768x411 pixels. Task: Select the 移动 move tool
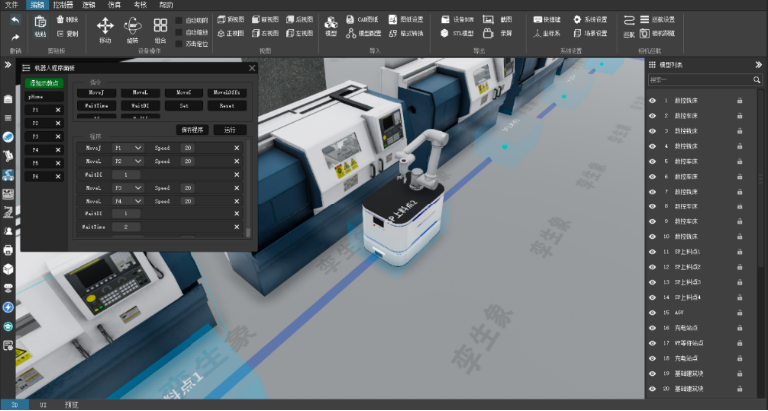point(105,25)
